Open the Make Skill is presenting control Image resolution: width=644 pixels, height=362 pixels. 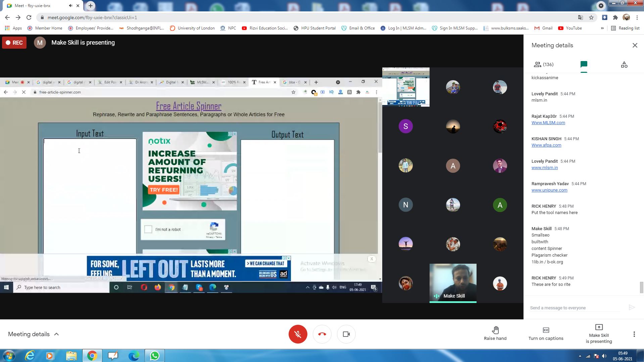coord(599,333)
